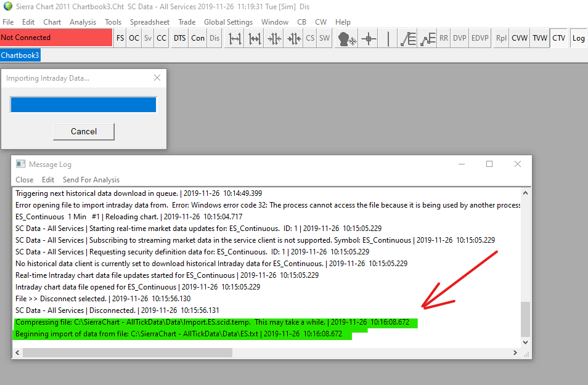Click the Sv save toolbar button
The width and height of the screenshot is (588, 385).
pyautogui.click(x=148, y=38)
